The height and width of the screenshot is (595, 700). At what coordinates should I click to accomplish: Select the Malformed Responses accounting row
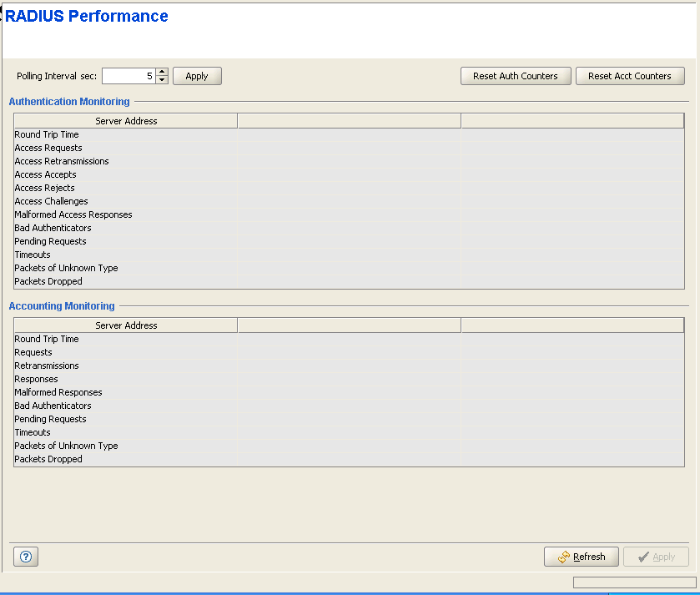click(x=58, y=392)
